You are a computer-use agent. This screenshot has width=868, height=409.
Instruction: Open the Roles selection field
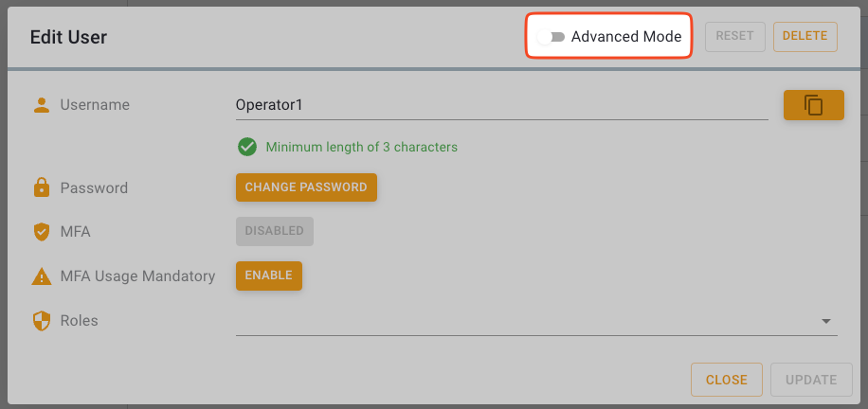[521, 321]
